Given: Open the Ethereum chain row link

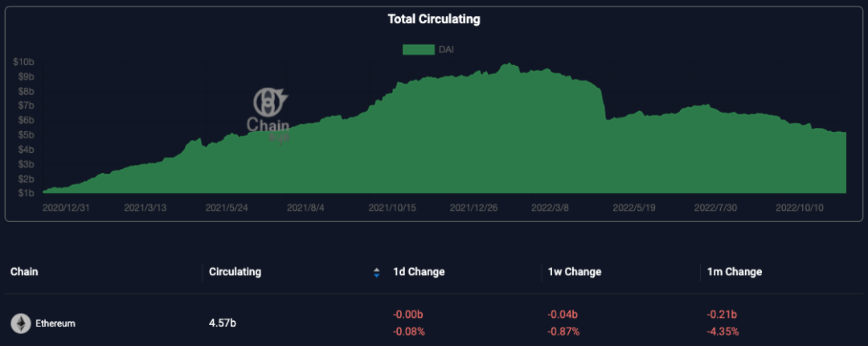Looking at the screenshot, I should coord(55,323).
